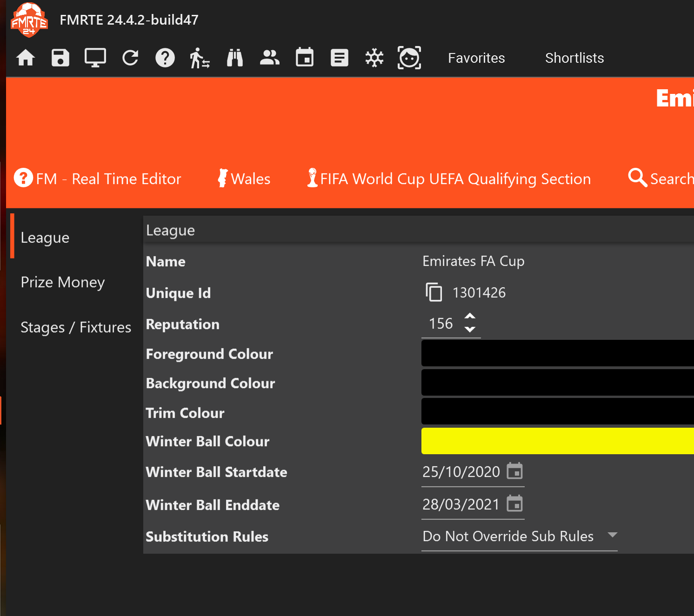Click the Winter Ball Enddate date field
This screenshot has height=616, width=694.
point(461,504)
